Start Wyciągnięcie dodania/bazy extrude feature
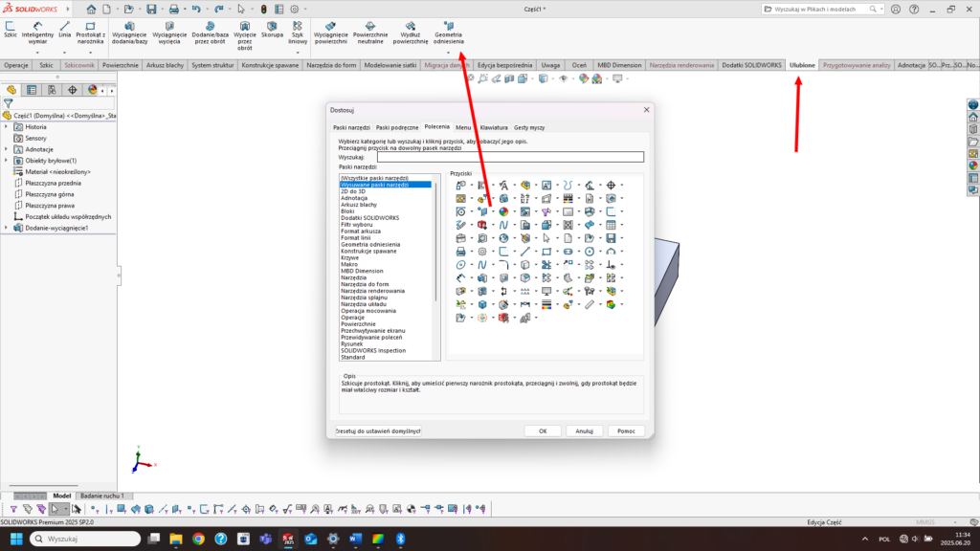The image size is (980, 551). point(129,33)
